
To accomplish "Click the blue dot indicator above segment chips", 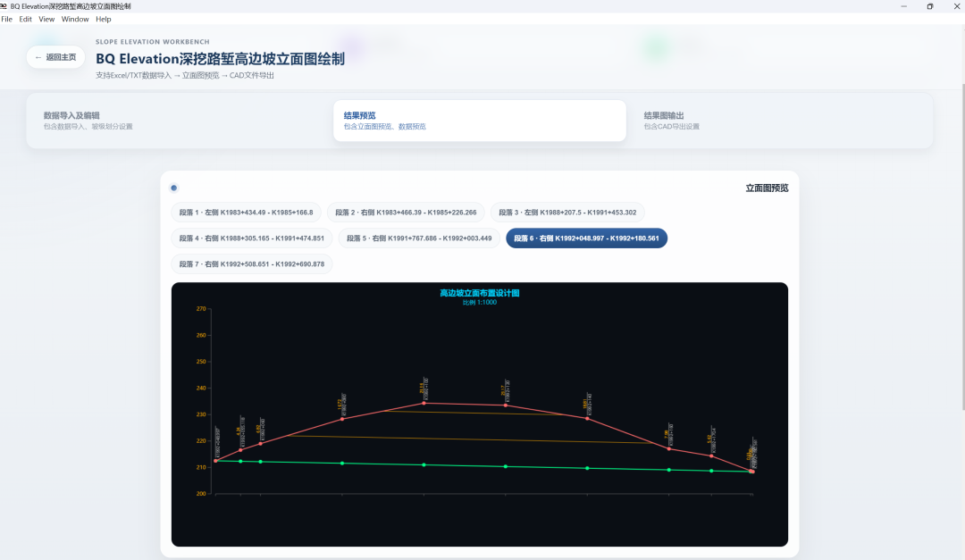I will point(173,188).
